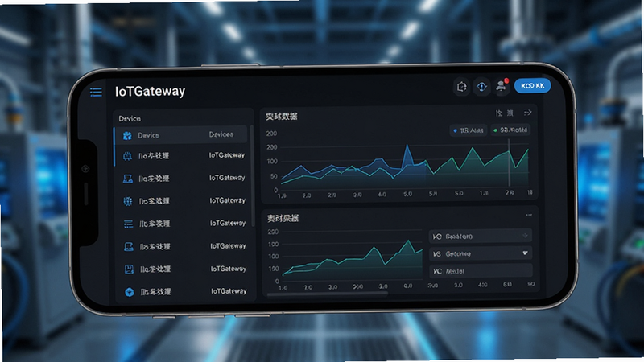This screenshot has width=644, height=362.
Task: Select the bottom VC option row
Action: (481, 271)
